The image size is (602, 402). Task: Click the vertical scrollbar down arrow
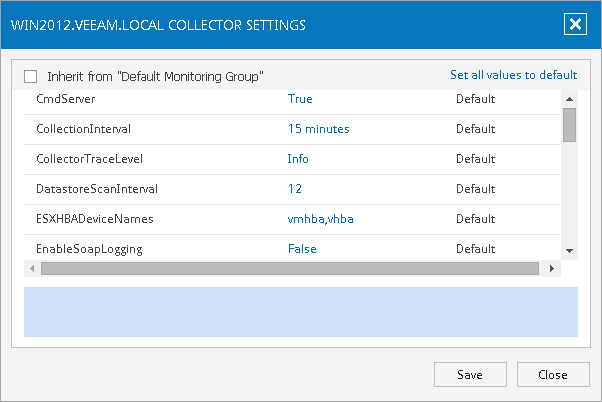tap(569, 250)
